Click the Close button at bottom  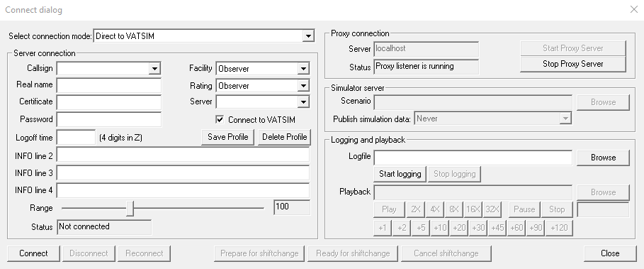coord(610,253)
